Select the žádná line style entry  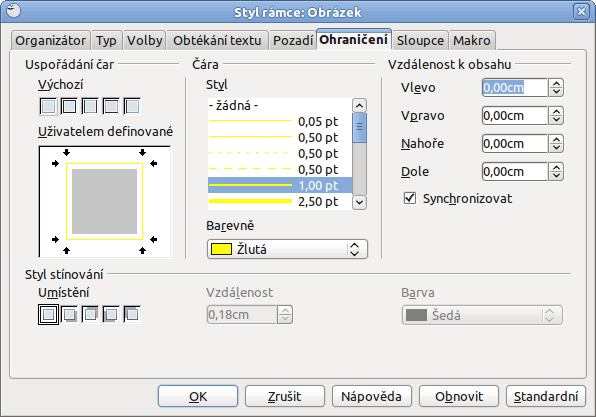280,105
